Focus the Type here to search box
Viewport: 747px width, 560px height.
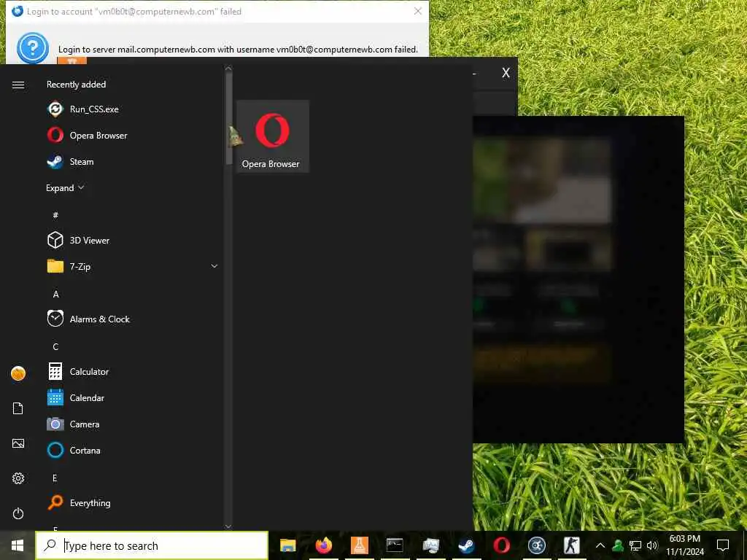(152, 545)
